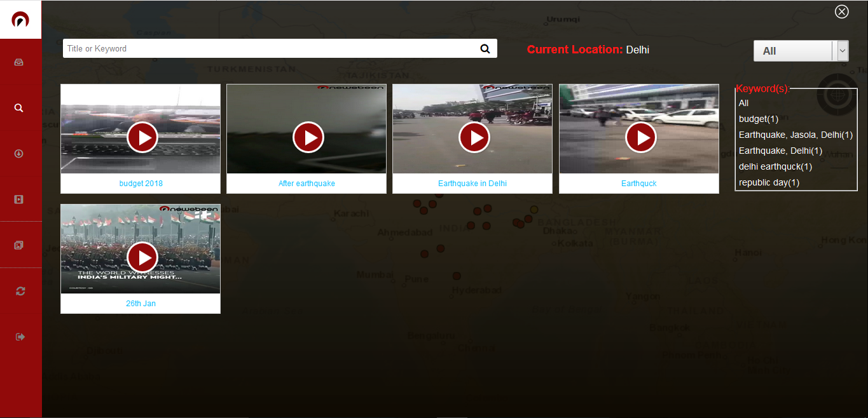Select the All keyword filter
The image size is (868, 418).
pyautogui.click(x=743, y=103)
